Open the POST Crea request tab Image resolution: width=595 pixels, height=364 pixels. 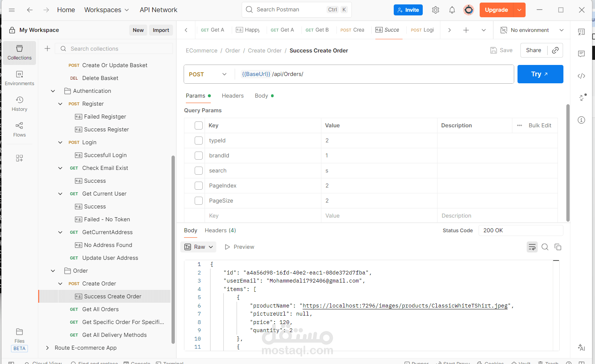[352, 30]
